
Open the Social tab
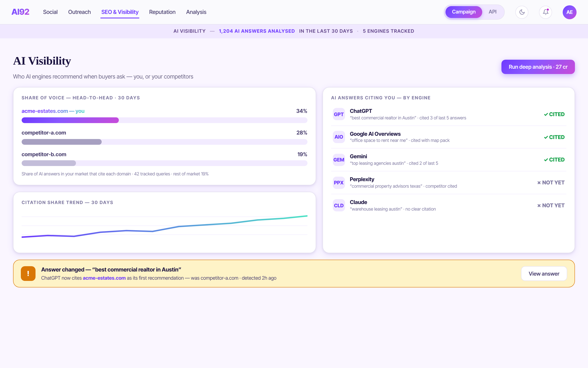pyautogui.click(x=50, y=12)
